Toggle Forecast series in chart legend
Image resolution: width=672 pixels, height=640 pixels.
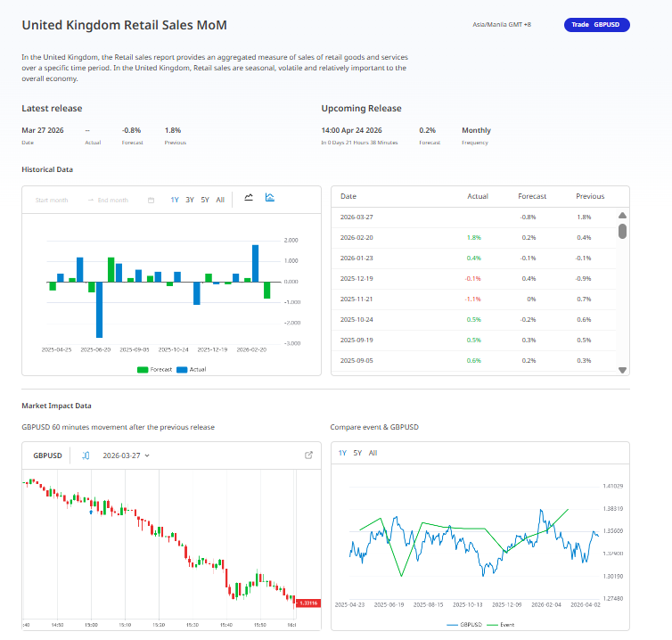coord(155,370)
